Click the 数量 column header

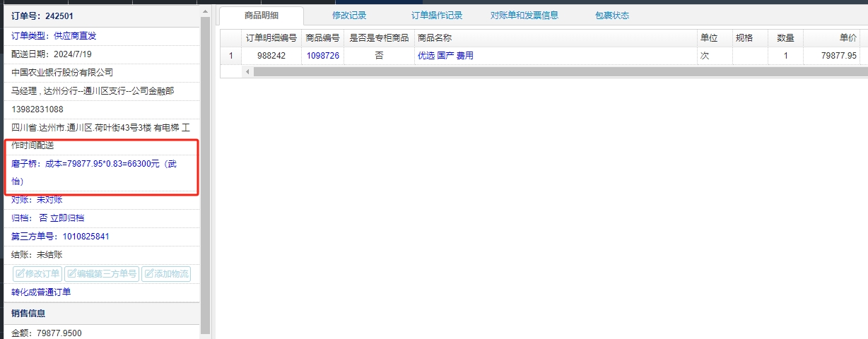785,37
